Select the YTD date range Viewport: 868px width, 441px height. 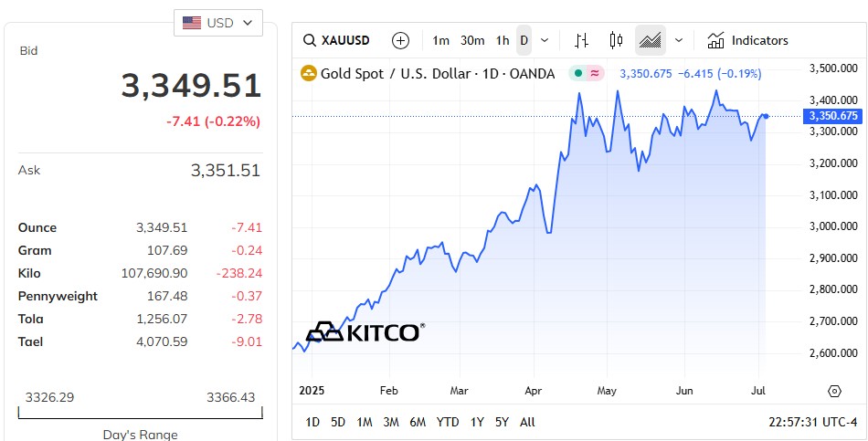(x=448, y=422)
